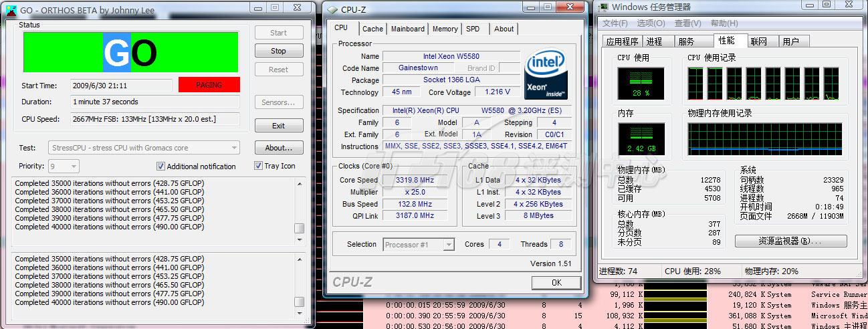
Task: Toggle Additional notification checkbox
Action: (x=160, y=166)
